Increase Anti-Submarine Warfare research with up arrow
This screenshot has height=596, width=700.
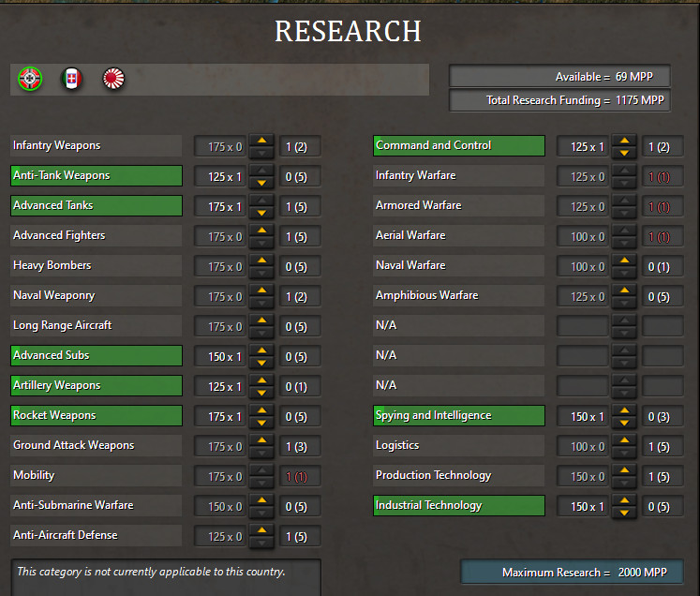[x=262, y=499]
